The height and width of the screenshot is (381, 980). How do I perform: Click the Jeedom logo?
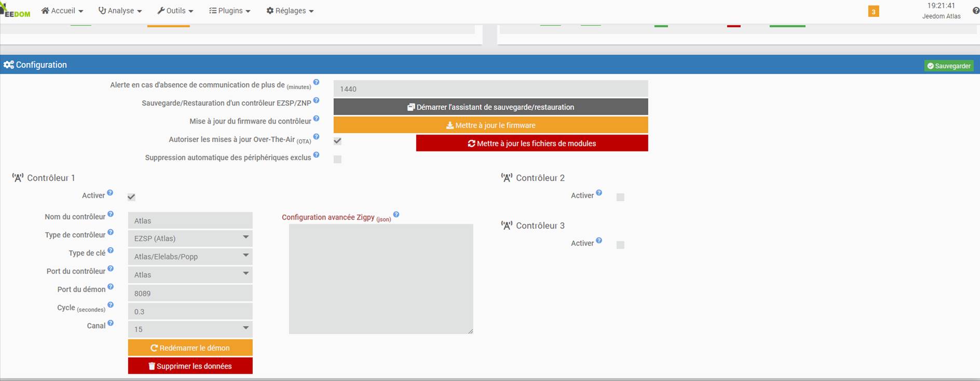tap(15, 10)
